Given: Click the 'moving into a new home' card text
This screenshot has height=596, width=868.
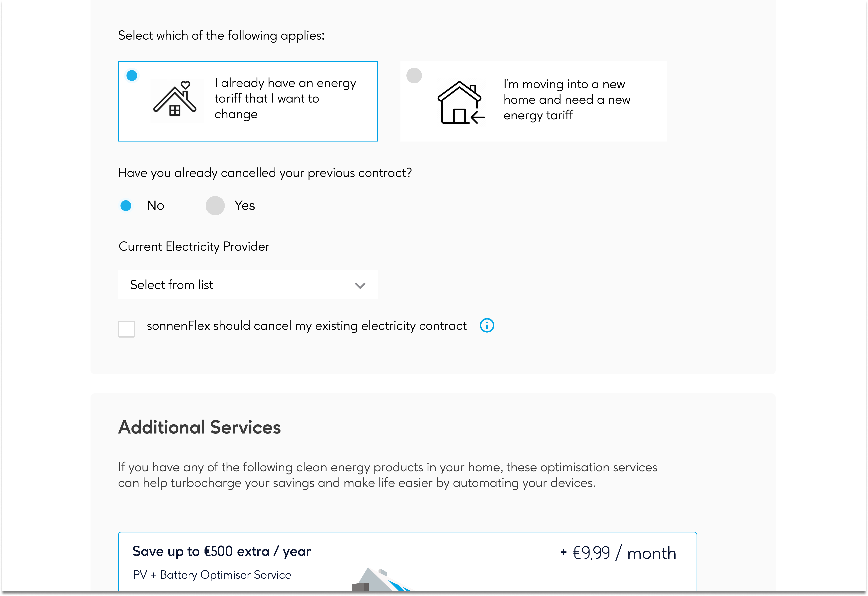Looking at the screenshot, I should (567, 100).
